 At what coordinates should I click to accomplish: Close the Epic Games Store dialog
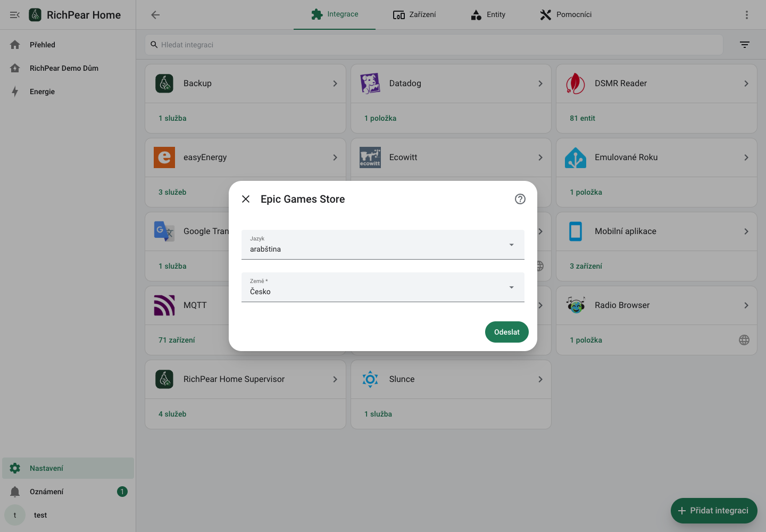246,199
